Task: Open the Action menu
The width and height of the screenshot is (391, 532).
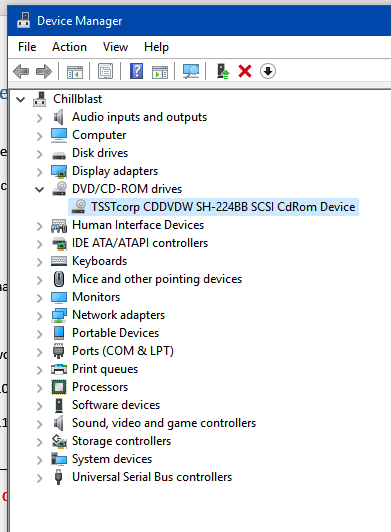Action: (69, 47)
